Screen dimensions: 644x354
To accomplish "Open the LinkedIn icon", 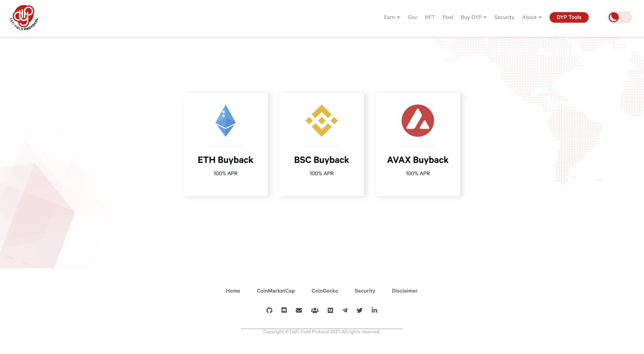I will click(x=374, y=310).
